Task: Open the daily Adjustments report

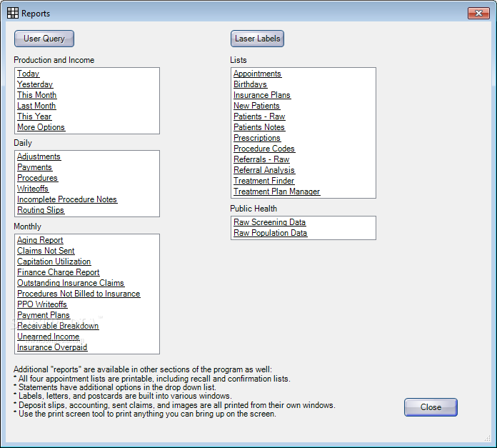Action: click(x=39, y=156)
